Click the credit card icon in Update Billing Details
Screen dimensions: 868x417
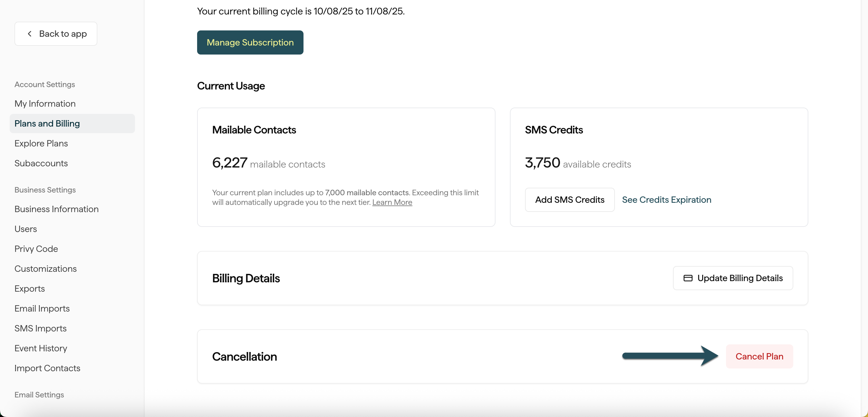point(688,278)
